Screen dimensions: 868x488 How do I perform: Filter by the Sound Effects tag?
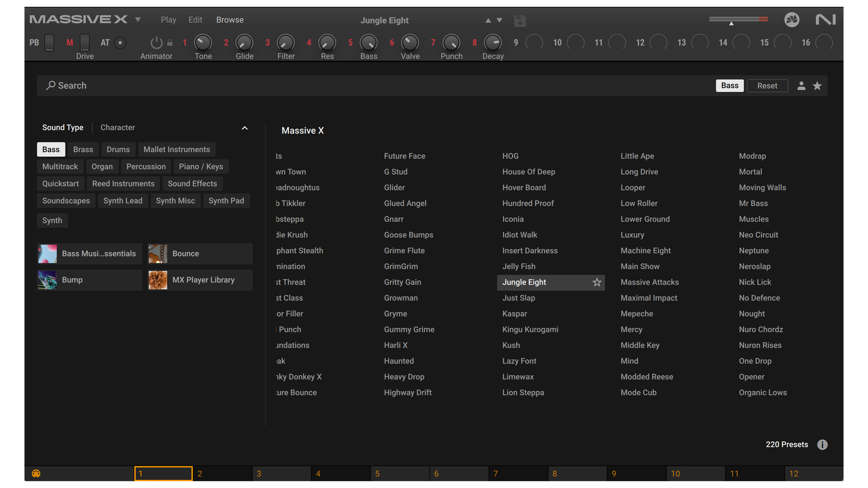point(193,184)
